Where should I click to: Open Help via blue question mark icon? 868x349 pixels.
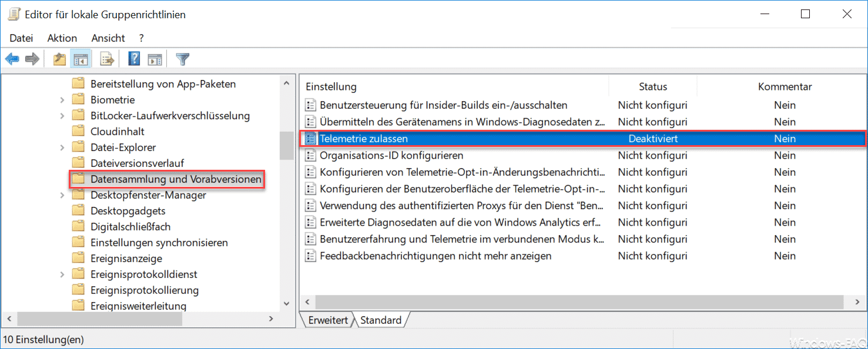pyautogui.click(x=134, y=59)
